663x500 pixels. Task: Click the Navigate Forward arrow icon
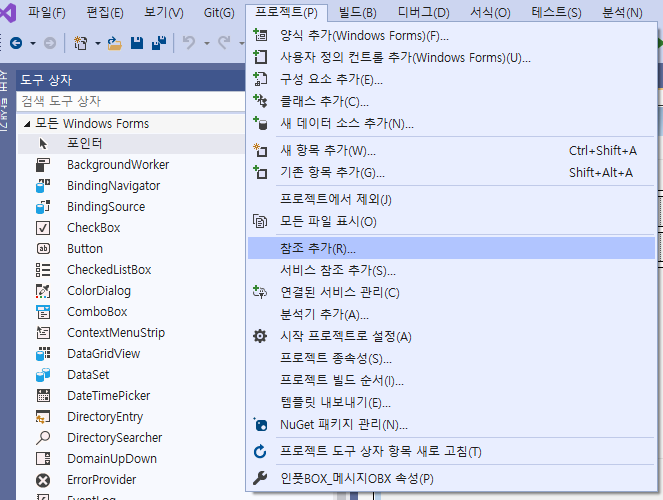click(x=50, y=43)
